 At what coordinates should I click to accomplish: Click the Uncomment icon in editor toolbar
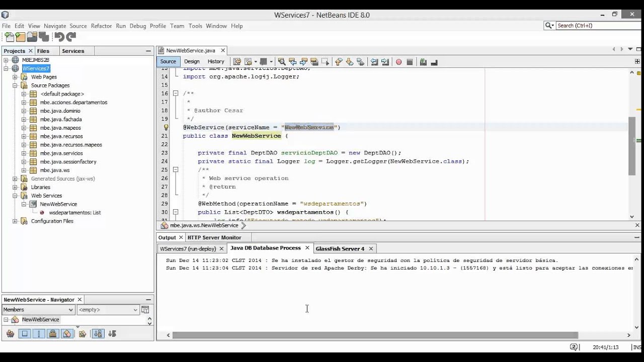pyautogui.click(x=434, y=62)
